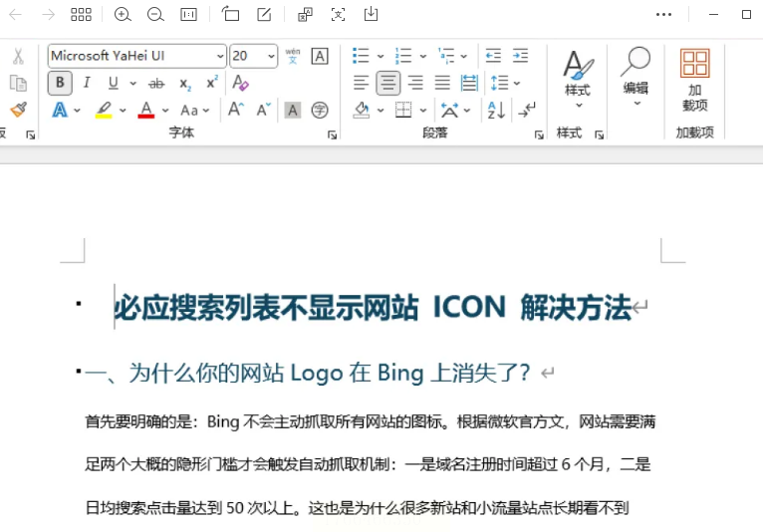Expand the Change Case Aa dropdown
This screenshot has height=532, width=763.
(194, 110)
